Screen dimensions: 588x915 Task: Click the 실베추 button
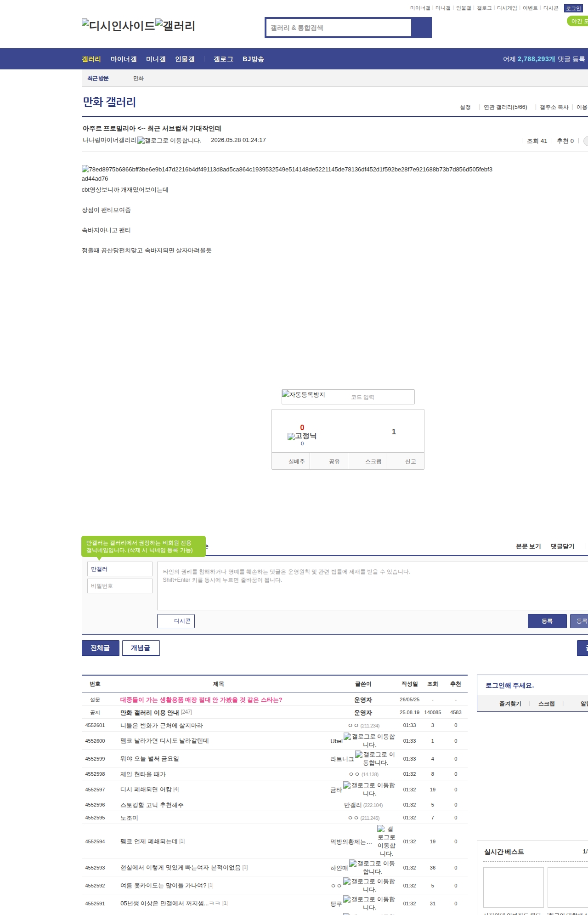point(291,461)
